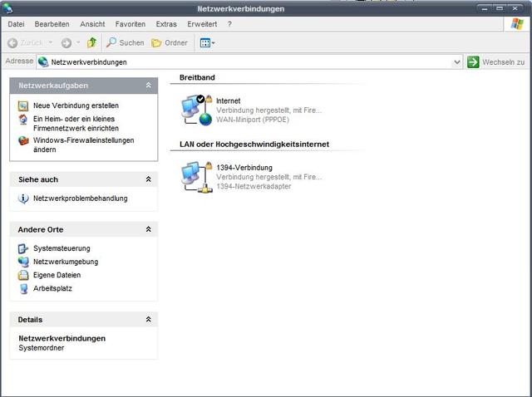Click the Breitband group header
The image size is (532, 397).
(x=197, y=77)
